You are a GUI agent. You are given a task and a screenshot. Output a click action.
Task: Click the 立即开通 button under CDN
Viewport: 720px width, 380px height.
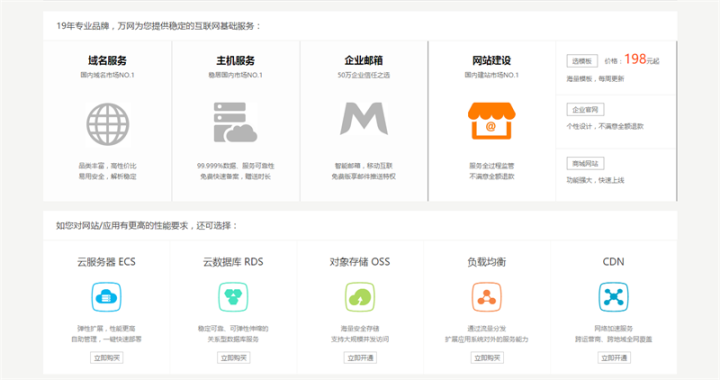614,358
